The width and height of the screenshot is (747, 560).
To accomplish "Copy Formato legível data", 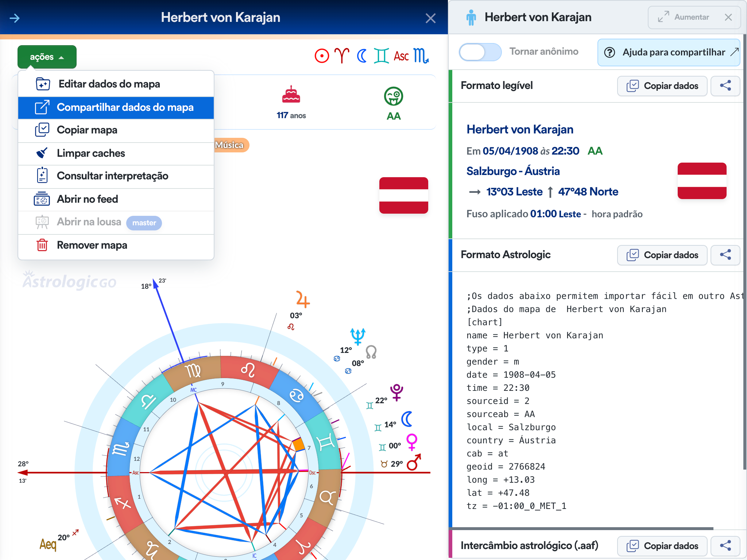I will point(662,86).
